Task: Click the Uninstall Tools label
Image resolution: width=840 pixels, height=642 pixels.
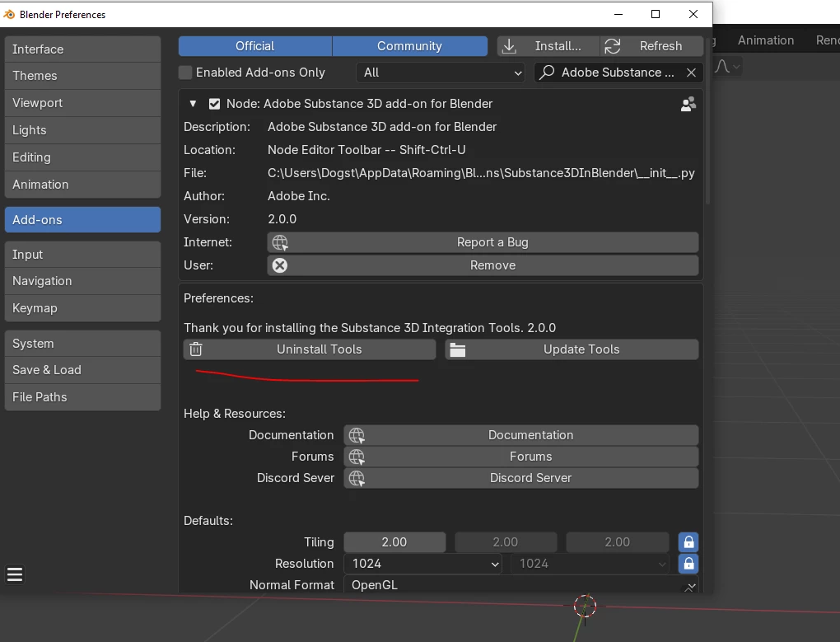Action: (x=320, y=349)
